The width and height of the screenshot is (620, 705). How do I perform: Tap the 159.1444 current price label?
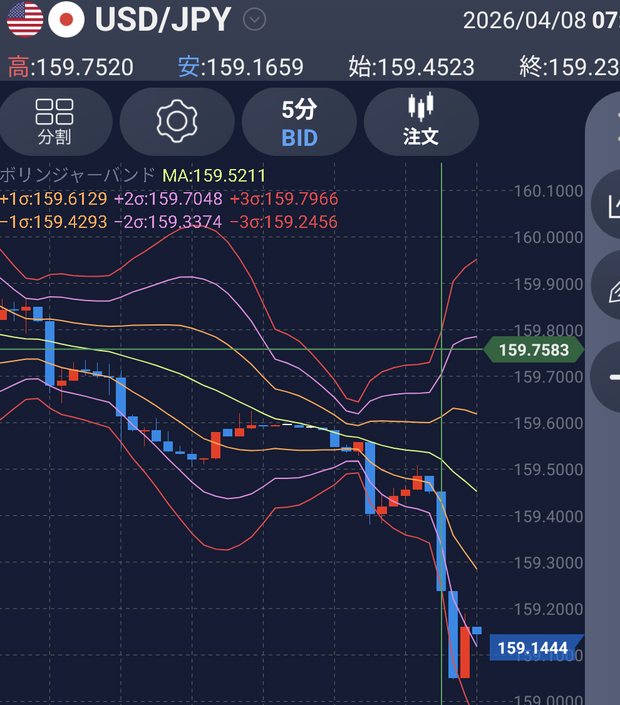[533, 647]
